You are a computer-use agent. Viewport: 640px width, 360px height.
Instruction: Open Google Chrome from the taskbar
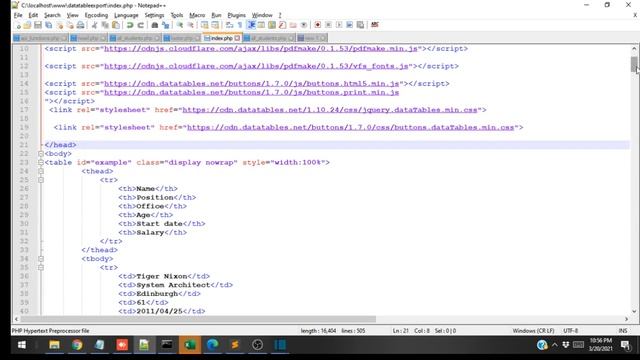[x=77, y=345]
